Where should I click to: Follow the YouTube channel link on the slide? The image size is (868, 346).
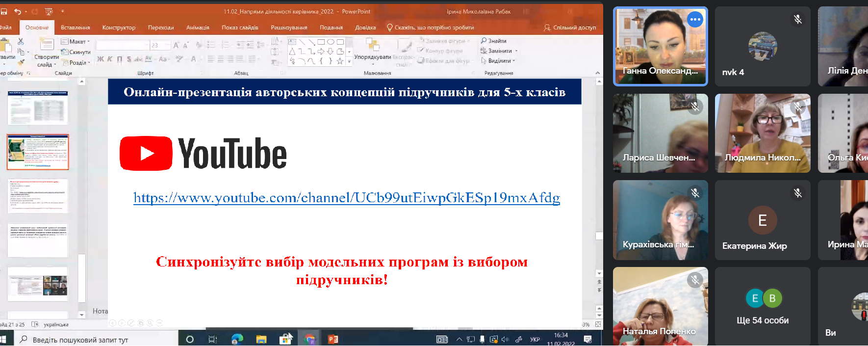[x=347, y=198]
